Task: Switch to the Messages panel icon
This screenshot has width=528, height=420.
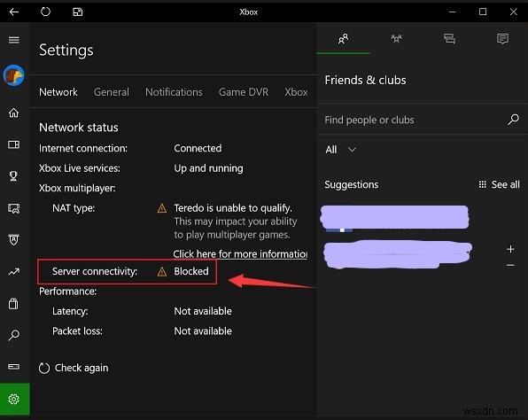Action: coord(449,39)
